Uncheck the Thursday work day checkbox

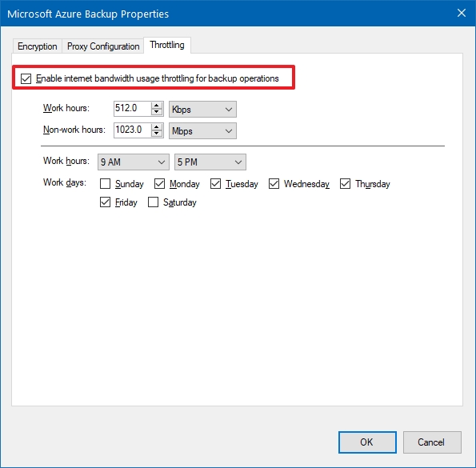(x=345, y=184)
